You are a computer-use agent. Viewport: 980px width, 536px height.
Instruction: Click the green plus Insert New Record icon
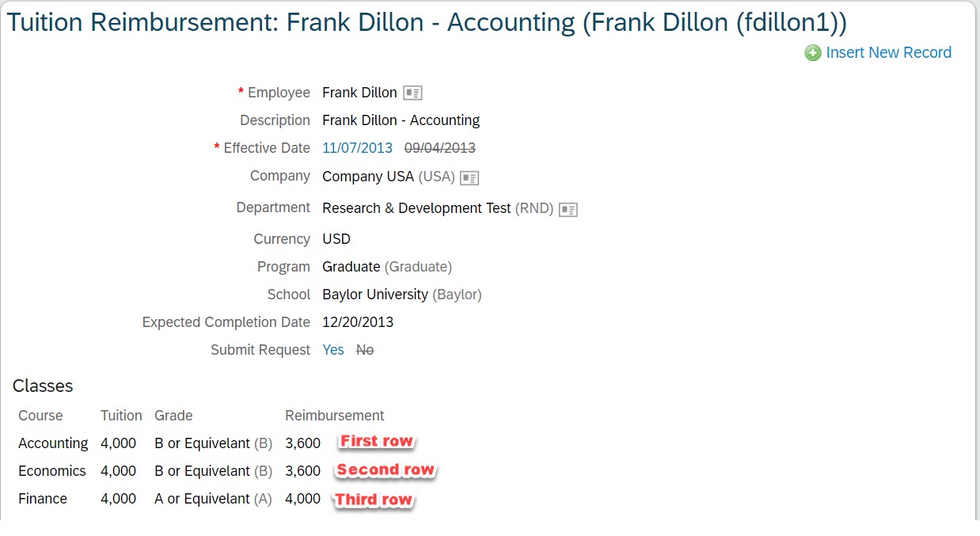tap(813, 53)
